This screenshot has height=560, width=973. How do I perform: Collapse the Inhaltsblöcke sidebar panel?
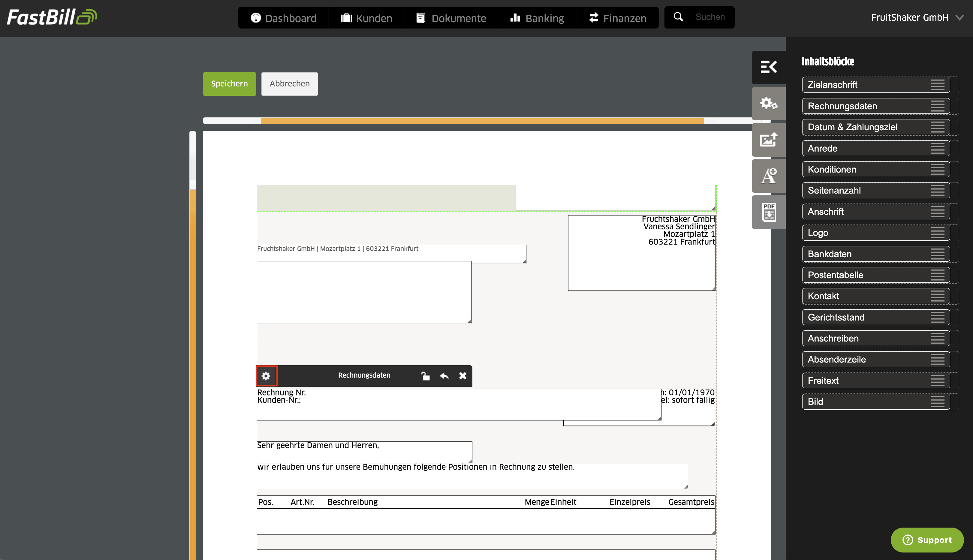click(768, 67)
